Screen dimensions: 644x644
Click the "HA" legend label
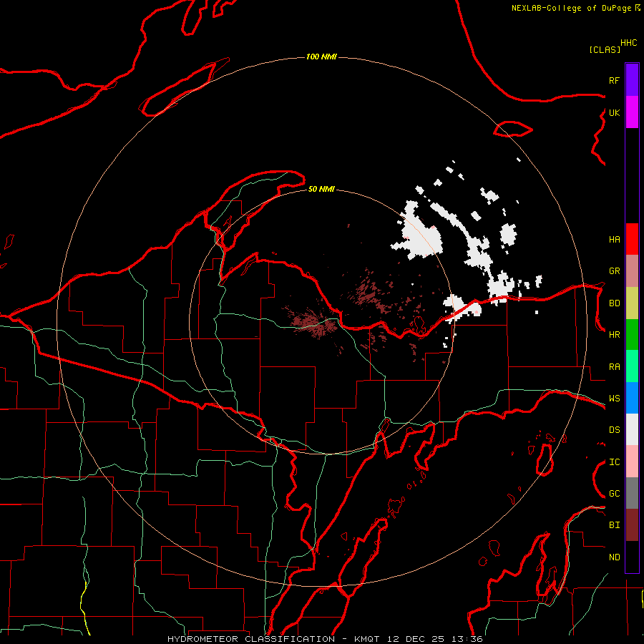coord(614,240)
